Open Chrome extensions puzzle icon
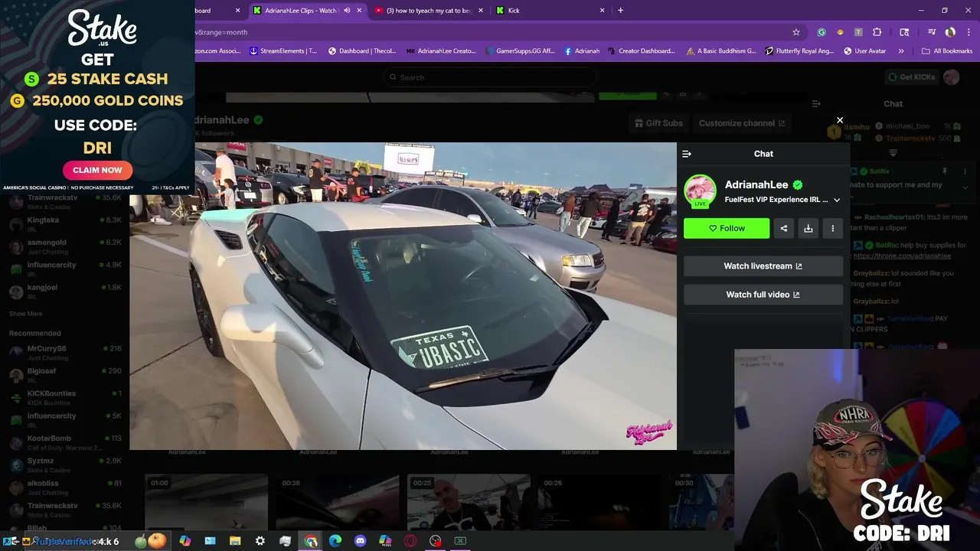The width and height of the screenshot is (980, 551). tap(877, 32)
